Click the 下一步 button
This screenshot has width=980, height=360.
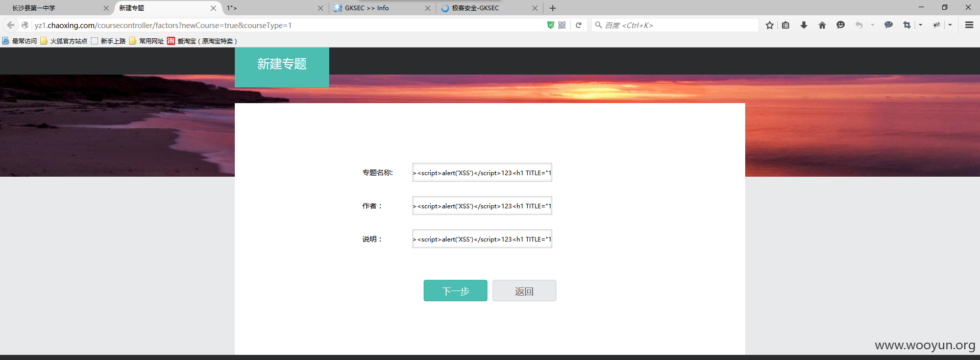point(455,291)
